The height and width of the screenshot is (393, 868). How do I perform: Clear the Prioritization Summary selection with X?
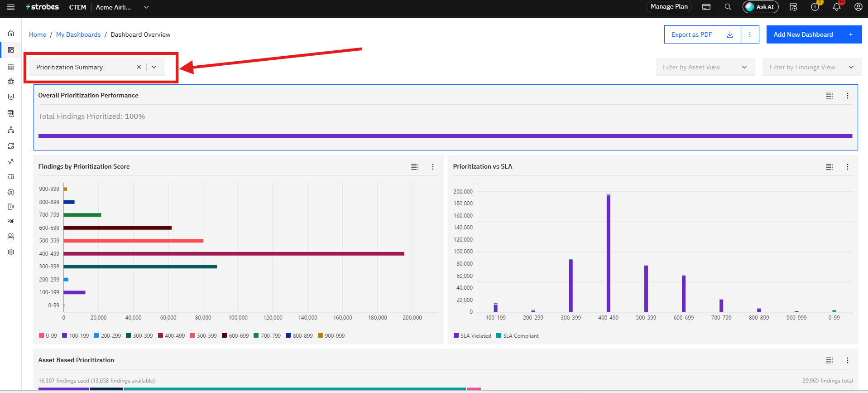pos(139,67)
